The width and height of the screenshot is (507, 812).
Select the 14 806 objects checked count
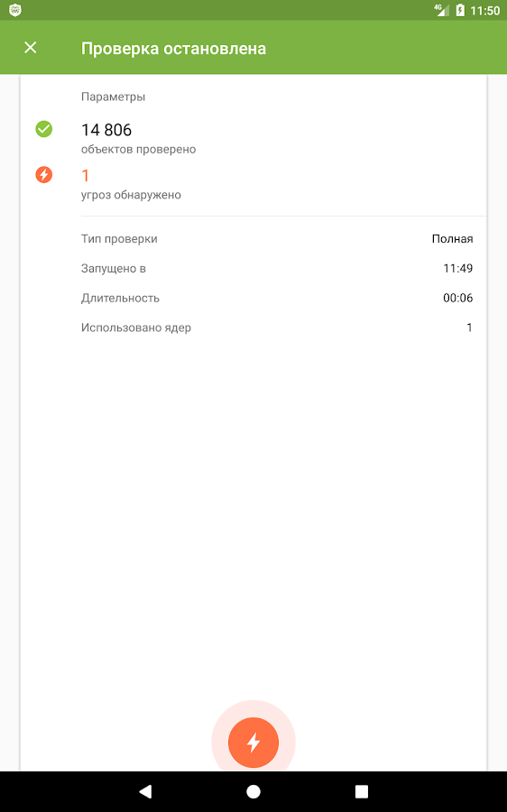(x=106, y=129)
